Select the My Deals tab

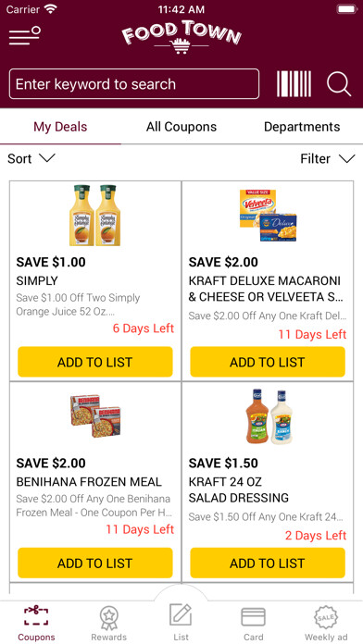pos(60,127)
